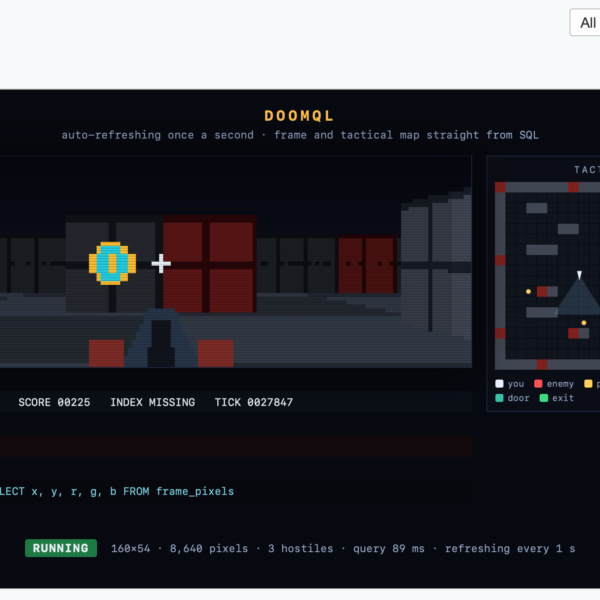Click the DOOMQL title
Image resolution: width=600 pixels, height=600 pixels.
(x=299, y=116)
